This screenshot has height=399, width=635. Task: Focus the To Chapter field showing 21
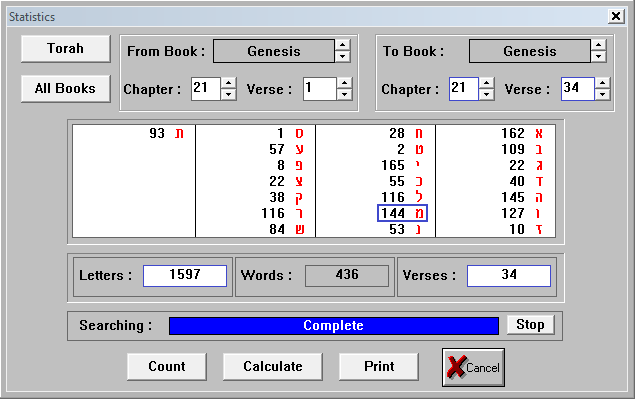[x=464, y=89]
